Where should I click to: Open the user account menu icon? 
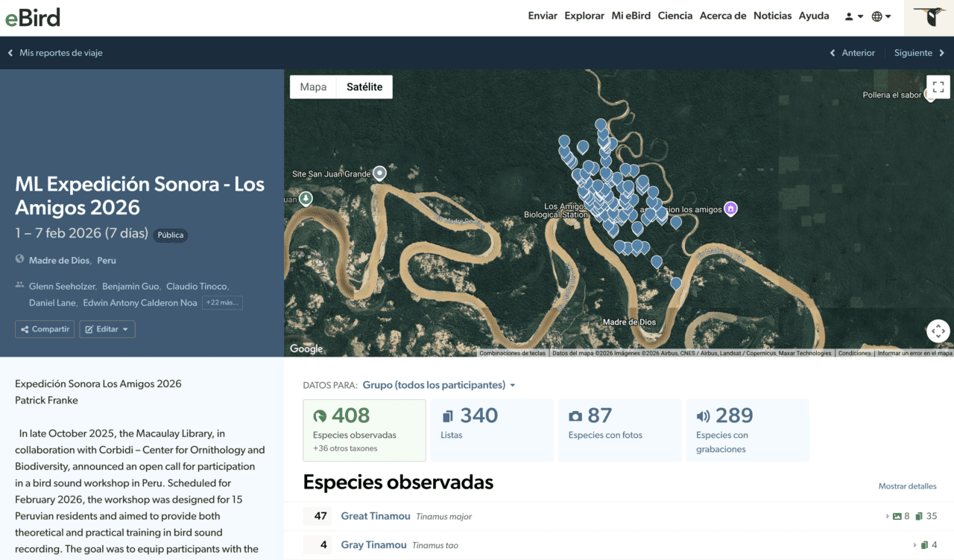[x=853, y=16]
